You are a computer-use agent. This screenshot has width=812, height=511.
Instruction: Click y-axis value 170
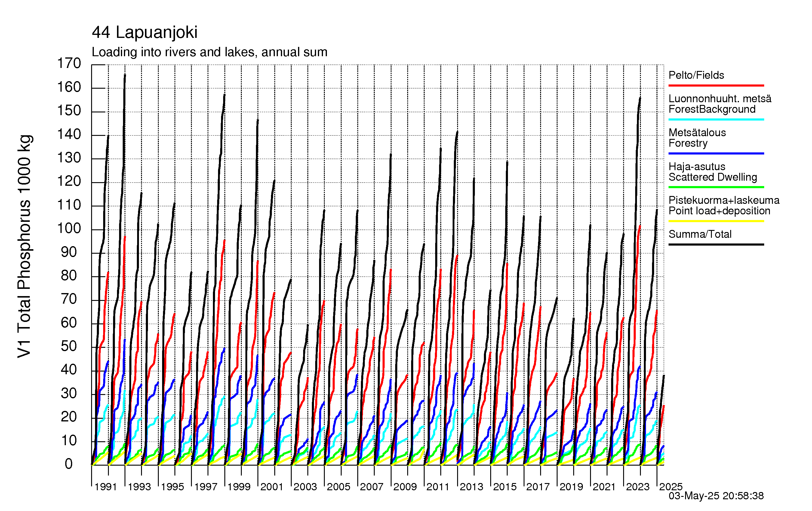[x=69, y=63]
